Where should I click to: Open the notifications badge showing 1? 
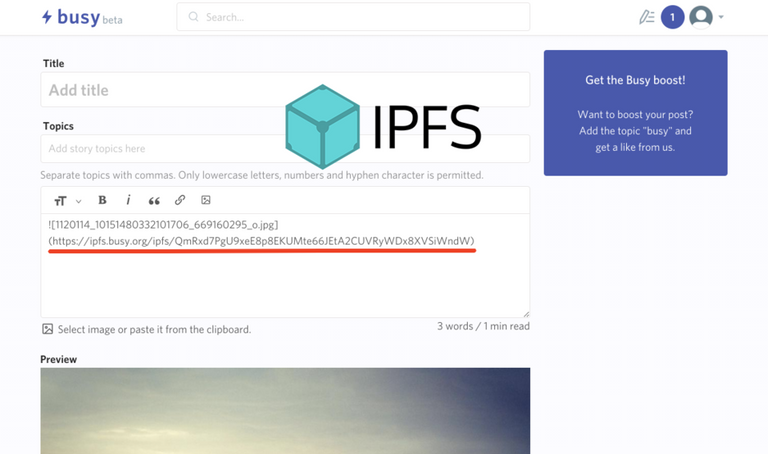click(672, 17)
